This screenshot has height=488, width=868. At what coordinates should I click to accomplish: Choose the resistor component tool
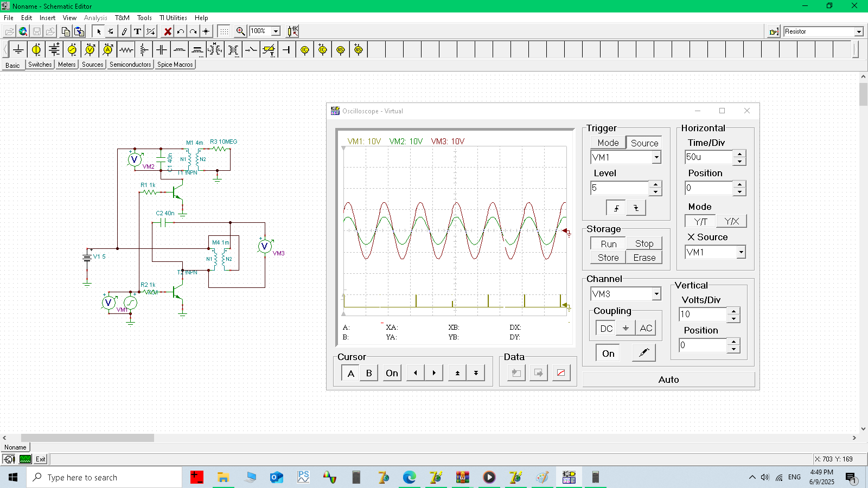pyautogui.click(x=126, y=50)
